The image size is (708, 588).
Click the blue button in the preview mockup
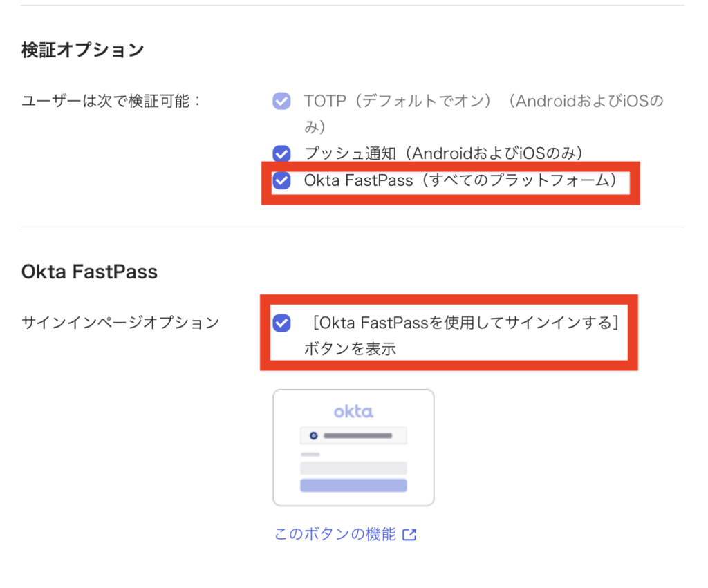353,486
